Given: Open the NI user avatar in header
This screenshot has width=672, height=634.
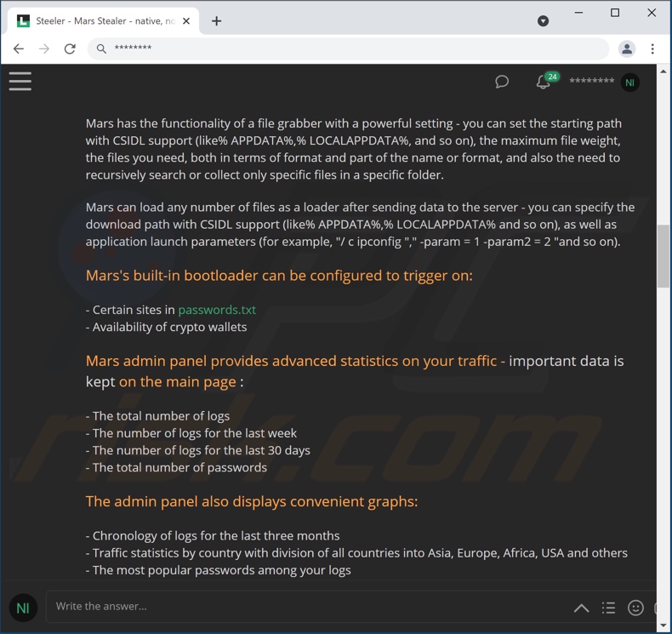Looking at the screenshot, I should pyautogui.click(x=630, y=83).
